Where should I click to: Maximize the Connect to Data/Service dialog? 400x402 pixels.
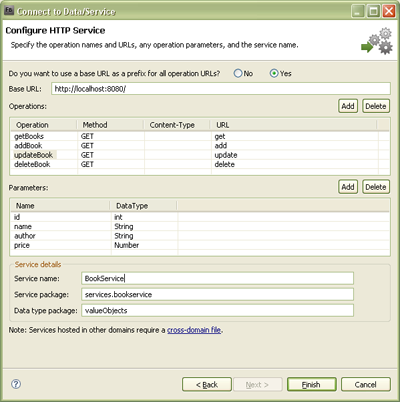point(373,11)
